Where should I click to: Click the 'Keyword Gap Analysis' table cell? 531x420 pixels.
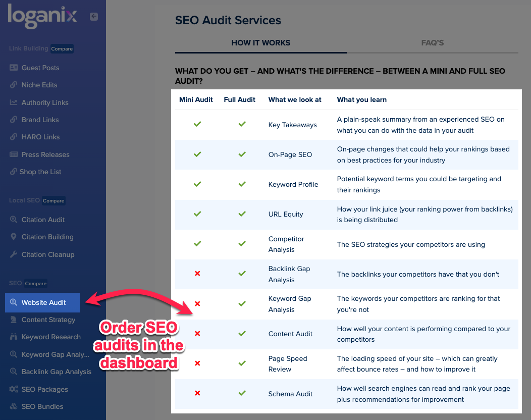(290, 304)
